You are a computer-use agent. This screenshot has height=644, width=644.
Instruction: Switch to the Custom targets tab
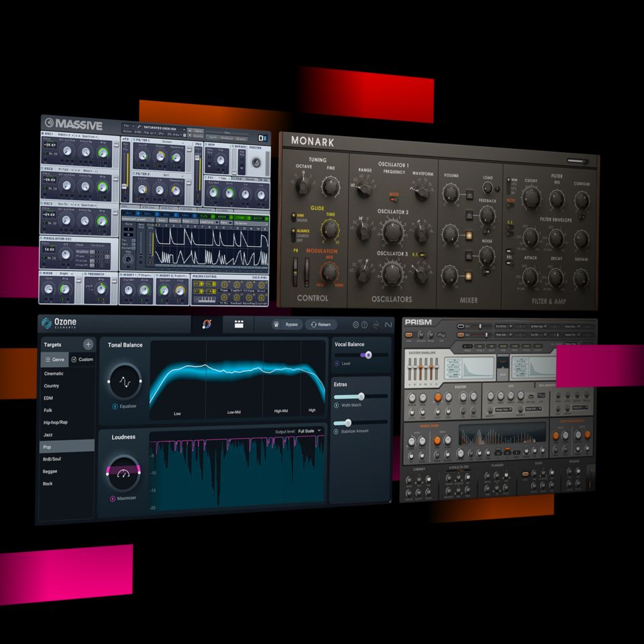[82, 360]
